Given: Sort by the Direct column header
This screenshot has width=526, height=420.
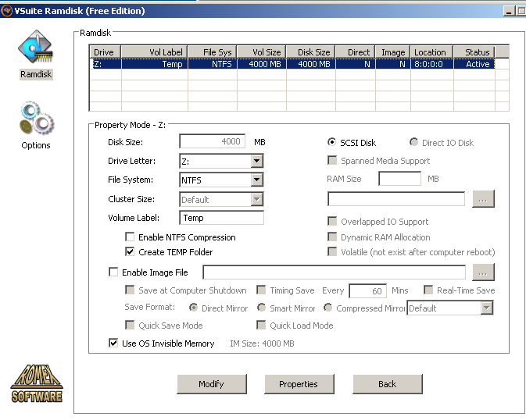Looking at the screenshot, I should point(356,52).
